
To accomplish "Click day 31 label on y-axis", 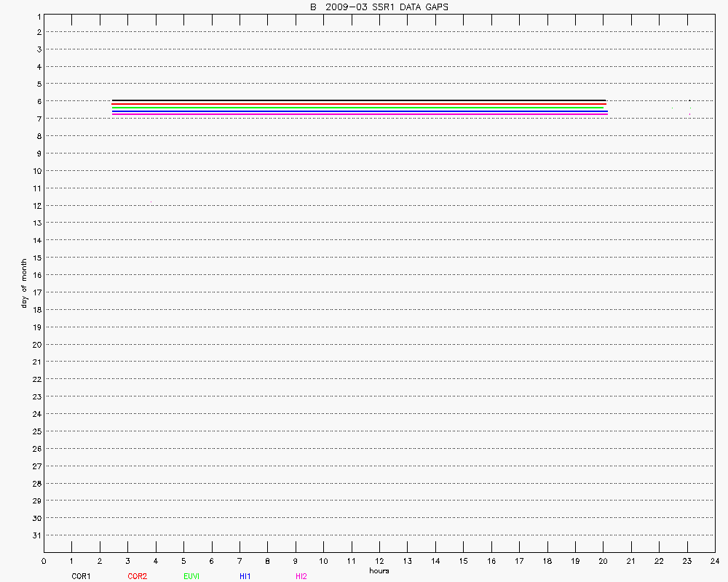I will click(36, 535).
